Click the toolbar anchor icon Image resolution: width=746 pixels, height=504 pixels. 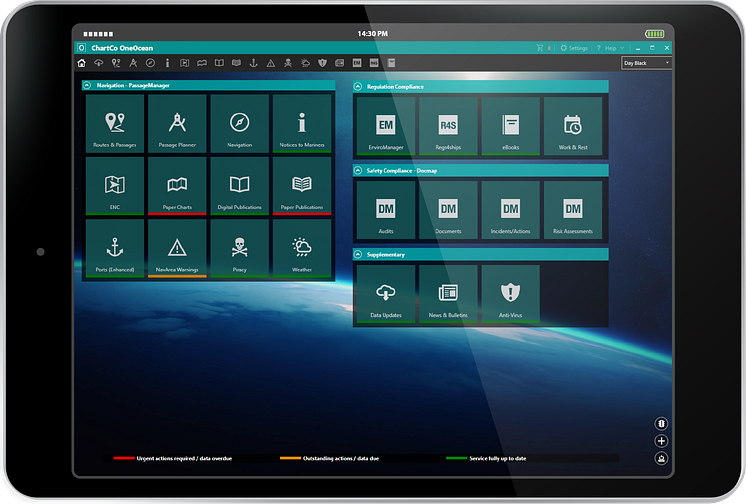tap(254, 63)
